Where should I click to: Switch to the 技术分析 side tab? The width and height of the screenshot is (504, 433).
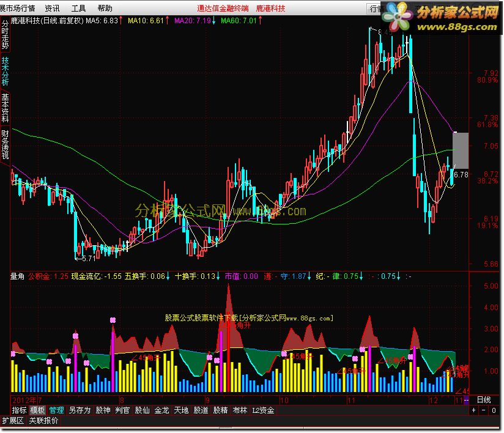coord(5,71)
